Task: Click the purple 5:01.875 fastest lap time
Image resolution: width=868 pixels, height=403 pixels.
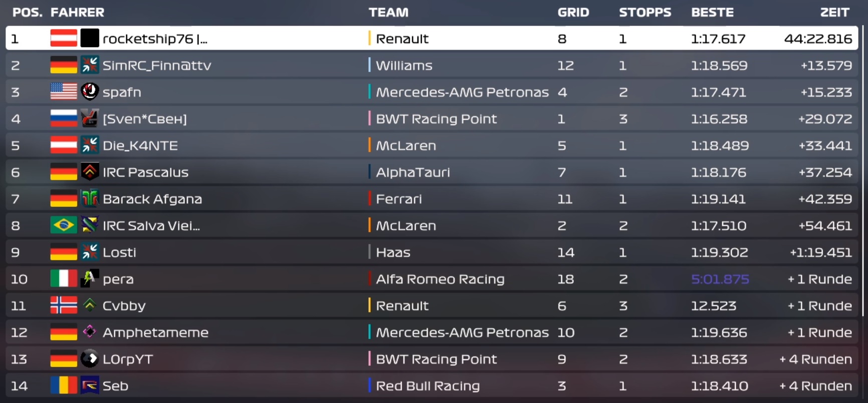Action: [720, 279]
